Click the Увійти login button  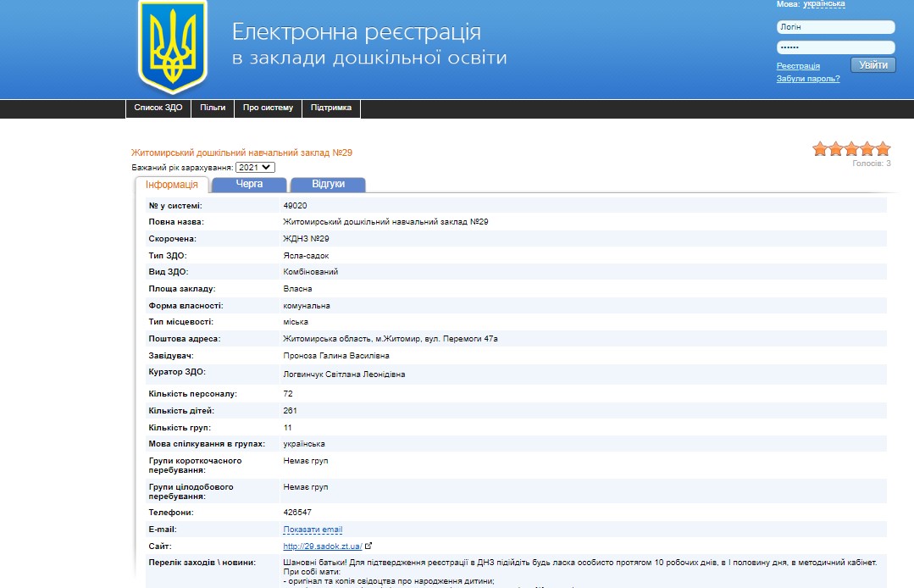click(873, 64)
